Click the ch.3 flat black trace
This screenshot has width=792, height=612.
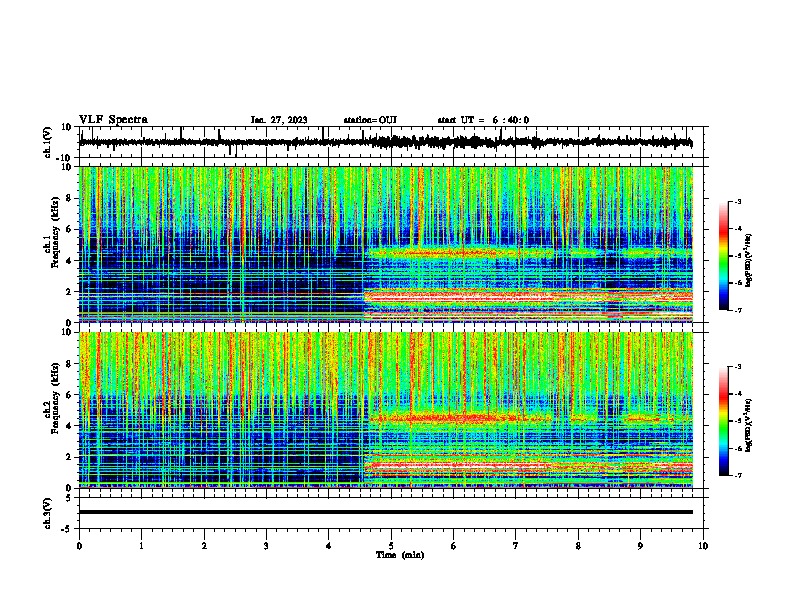click(x=386, y=512)
